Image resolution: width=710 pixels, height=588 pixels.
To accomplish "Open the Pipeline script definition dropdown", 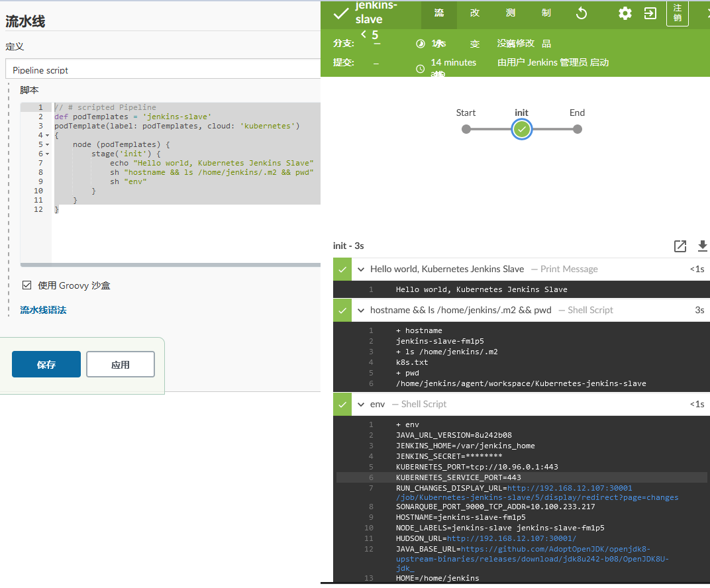I will (x=163, y=69).
